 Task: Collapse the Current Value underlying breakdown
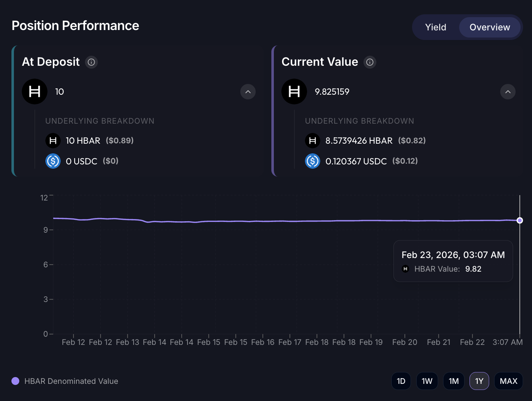point(508,92)
